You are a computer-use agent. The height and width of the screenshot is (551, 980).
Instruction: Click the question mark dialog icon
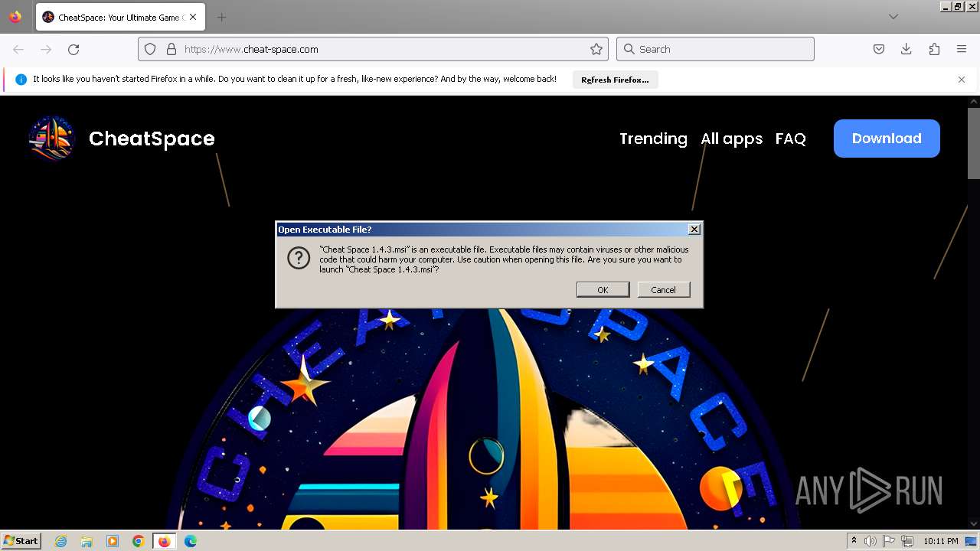tap(299, 258)
